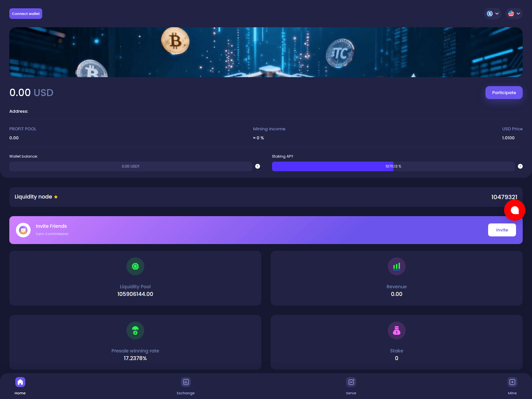The height and width of the screenshot is (399, 532).
Task: Click the Staking APY progress bar
Action: [393, 166]
